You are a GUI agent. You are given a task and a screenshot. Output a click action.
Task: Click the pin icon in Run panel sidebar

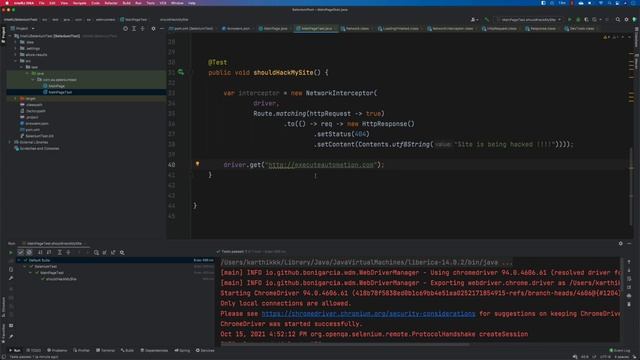[x=11, y=336]
